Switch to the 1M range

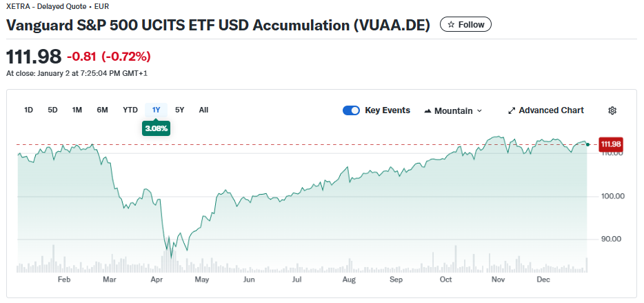point(77,110)
